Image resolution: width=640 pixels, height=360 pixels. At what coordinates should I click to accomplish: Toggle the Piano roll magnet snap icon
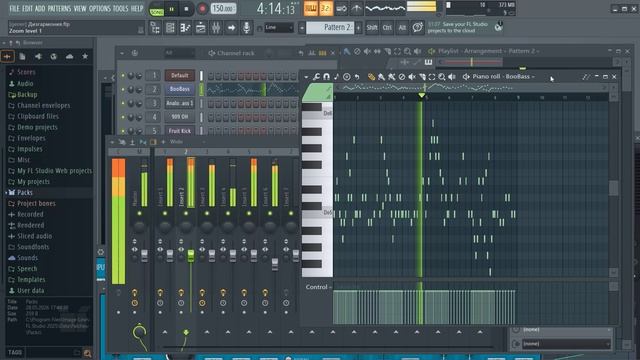326,77
